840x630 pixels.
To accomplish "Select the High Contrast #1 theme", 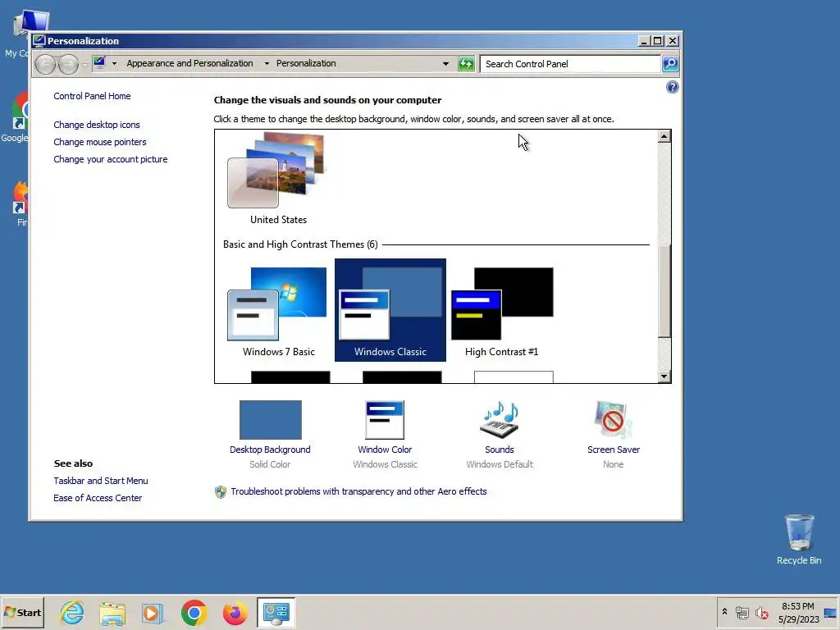I will 501,310.
